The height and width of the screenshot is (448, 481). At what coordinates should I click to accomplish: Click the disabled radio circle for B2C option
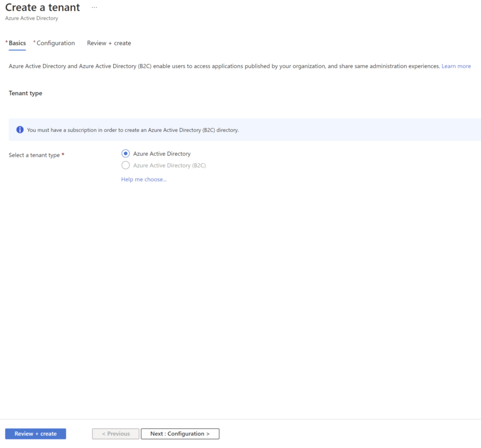point(125,165)
